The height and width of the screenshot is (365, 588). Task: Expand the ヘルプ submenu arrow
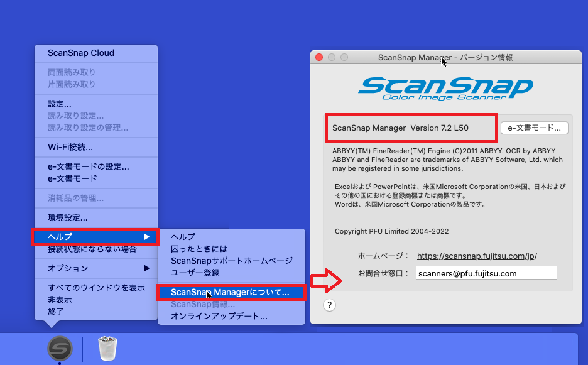coord(146,237)
